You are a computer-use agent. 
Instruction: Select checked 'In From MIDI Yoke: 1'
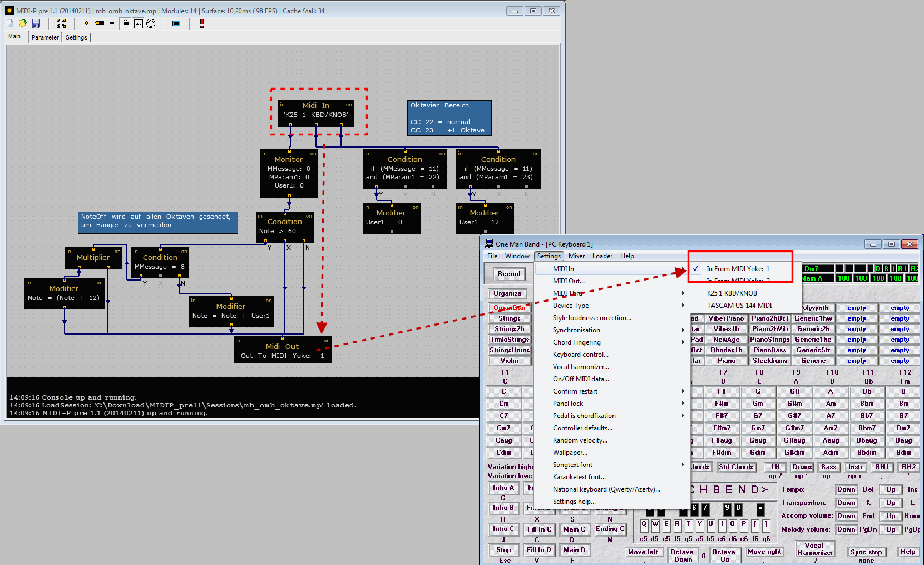click(x=738, y=269)
